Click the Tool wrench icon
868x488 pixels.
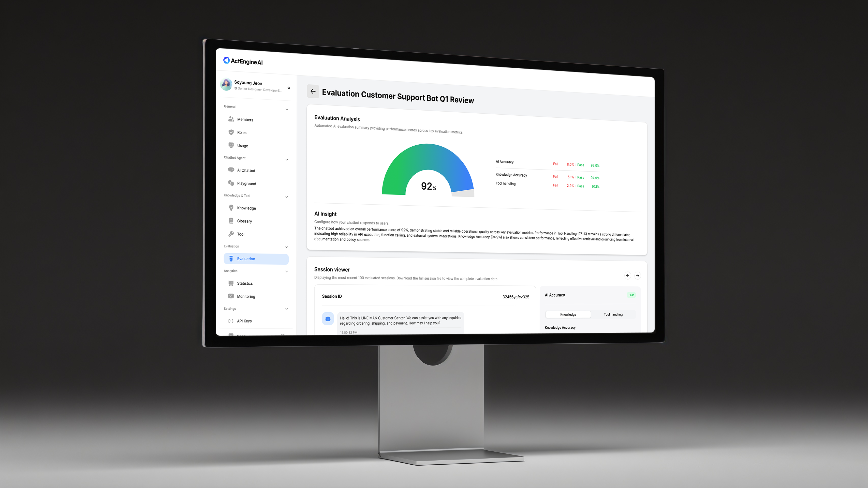[231, 234]
